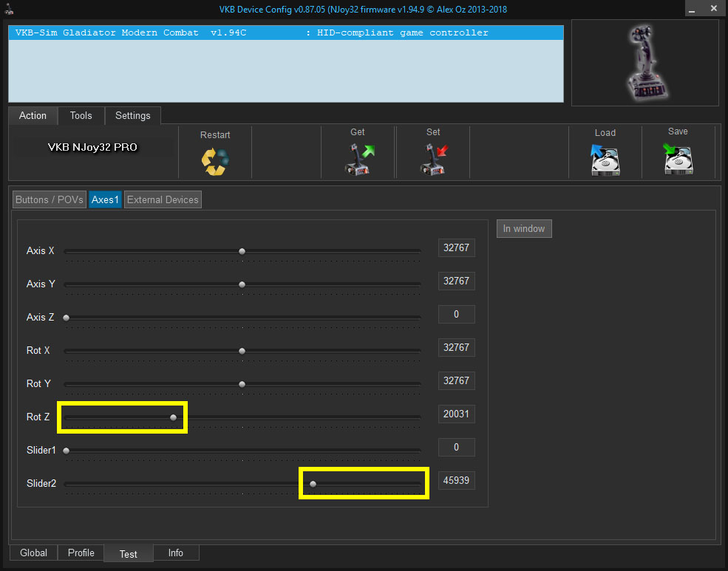728x571 pixels.
Task: Open the External Devices tab
Action: 163,199
